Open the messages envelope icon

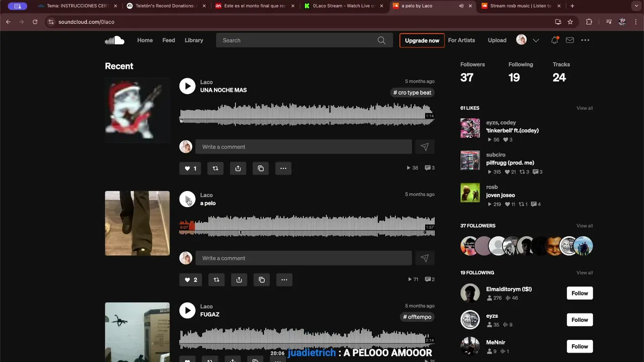pyautogui.click(x=570, y=40)
